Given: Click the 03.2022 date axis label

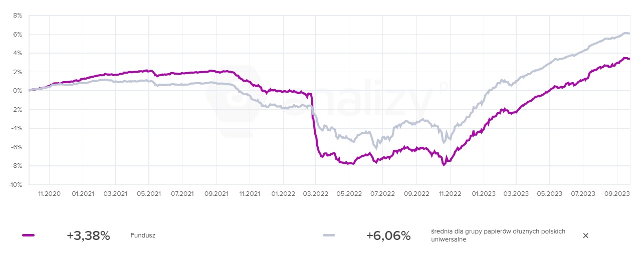Looking at the screenshot, I should [316, 193].
